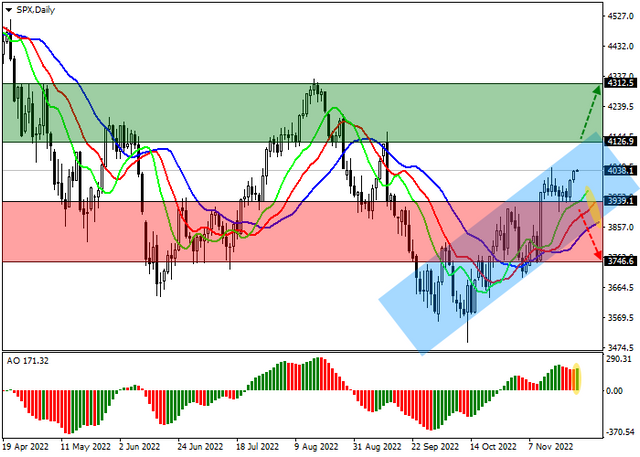Click the 3664.5 price axis value
This screenshot has height=457, width=640.
(620, 288)
